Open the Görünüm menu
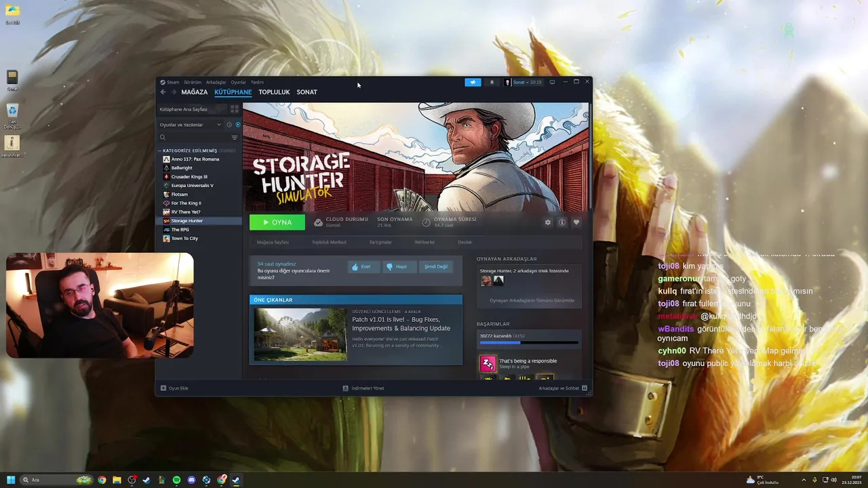The image size is (868, 488). [x=193, y=82]
